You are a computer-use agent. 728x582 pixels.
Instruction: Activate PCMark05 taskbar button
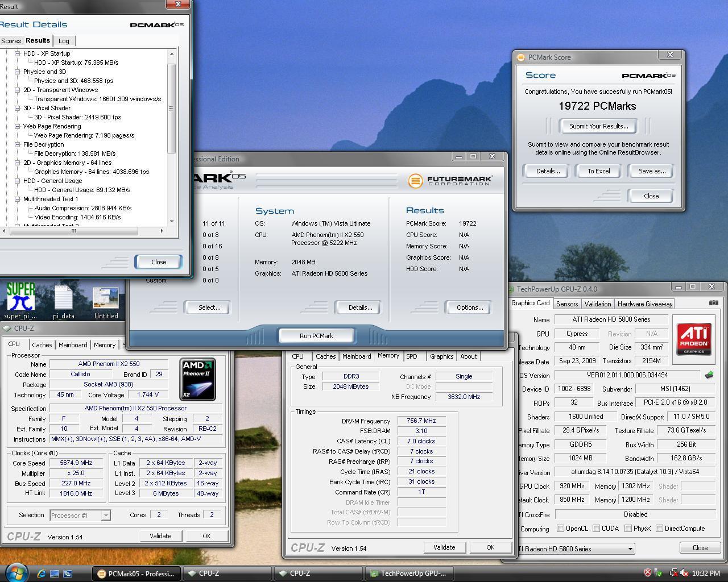pyautogui.click(x=136, y=573)
